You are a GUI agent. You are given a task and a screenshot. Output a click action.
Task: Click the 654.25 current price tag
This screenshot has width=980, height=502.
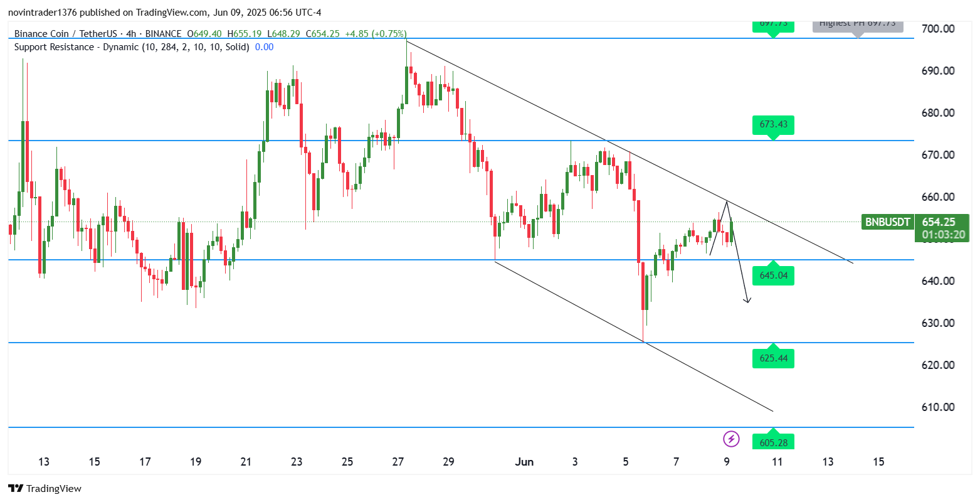tap(938, 222)
